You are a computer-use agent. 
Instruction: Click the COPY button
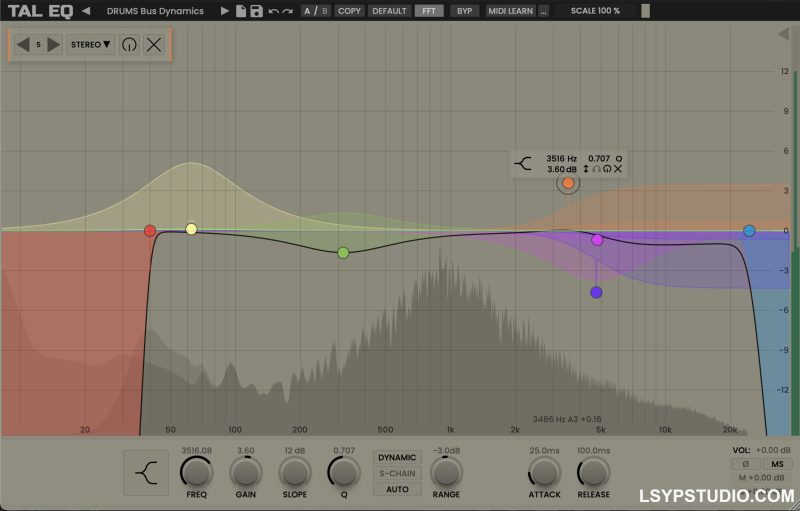click(x=349, y=11)
